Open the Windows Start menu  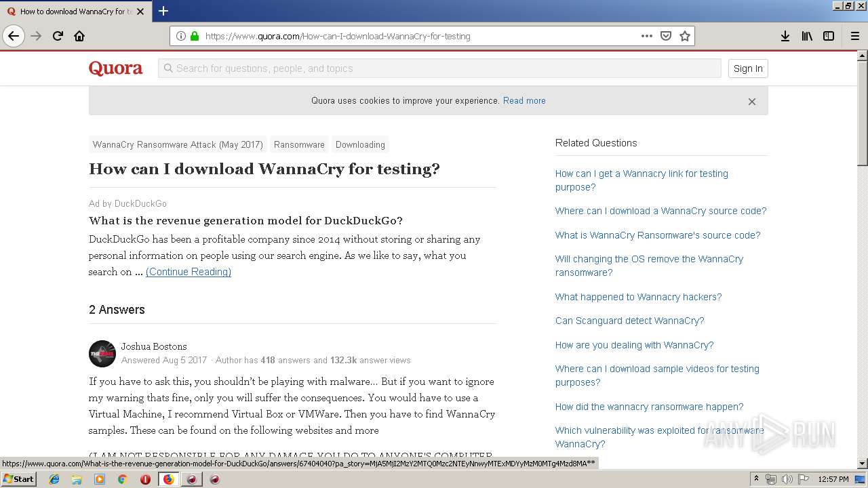tap(19, 479)
